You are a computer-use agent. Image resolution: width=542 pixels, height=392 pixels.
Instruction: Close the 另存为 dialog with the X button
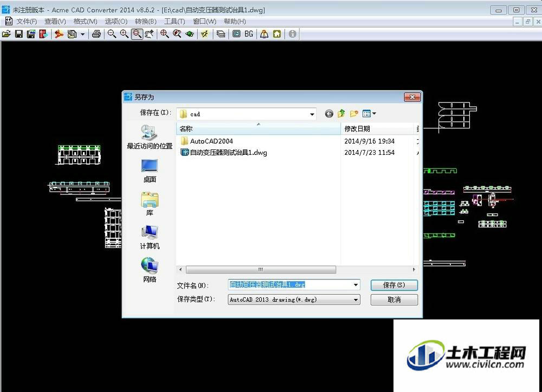click(412, 97)
